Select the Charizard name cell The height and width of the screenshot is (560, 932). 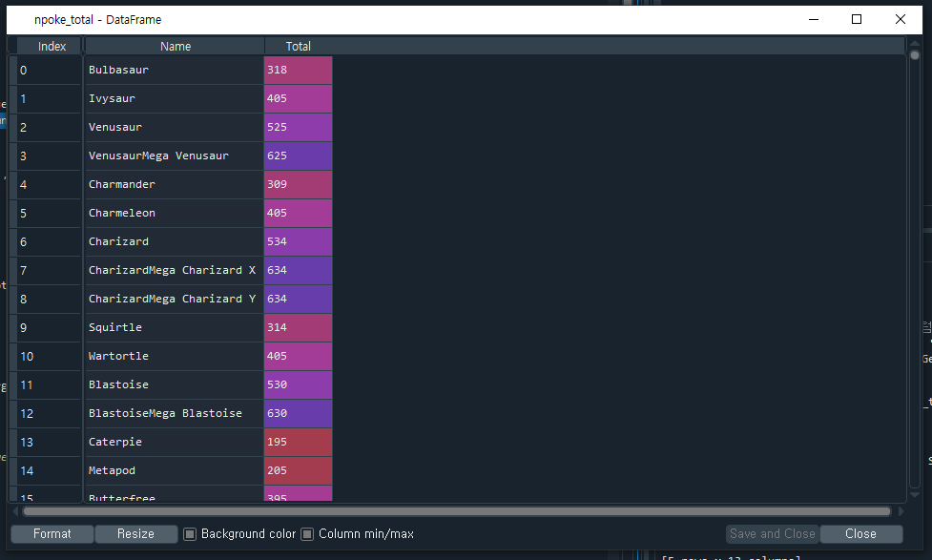[x=175, y=242]
